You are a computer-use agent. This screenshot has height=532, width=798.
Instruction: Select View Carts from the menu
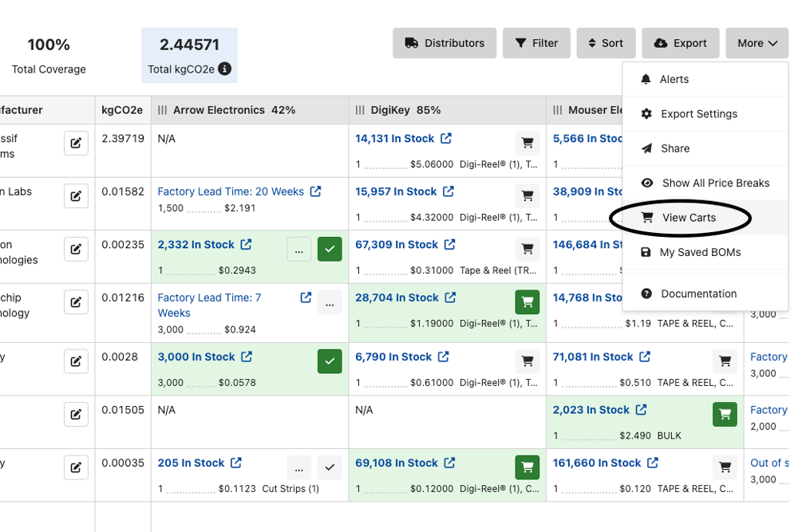point(688,218)
